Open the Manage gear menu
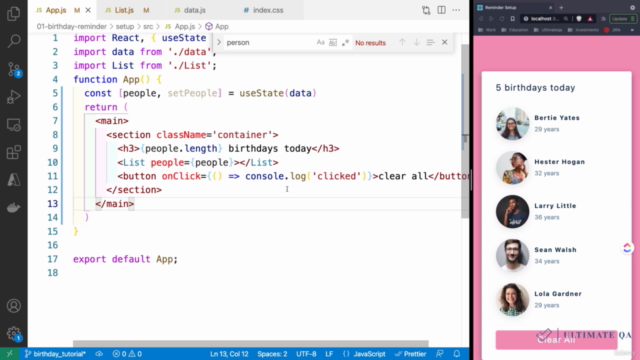The image size is (640, 360). click(x=13, y=333)
